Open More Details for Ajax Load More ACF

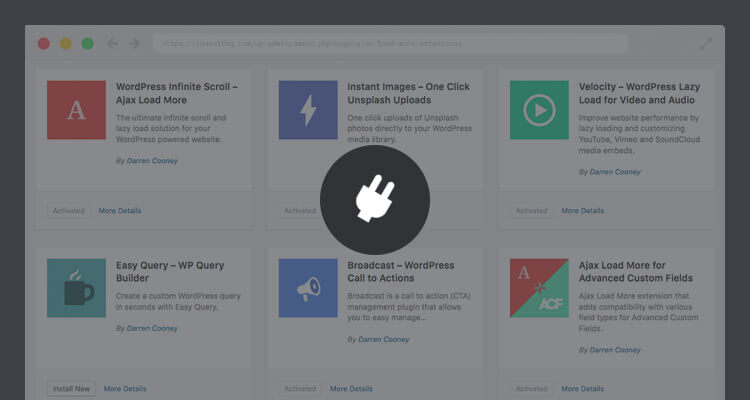pos(583,389)
